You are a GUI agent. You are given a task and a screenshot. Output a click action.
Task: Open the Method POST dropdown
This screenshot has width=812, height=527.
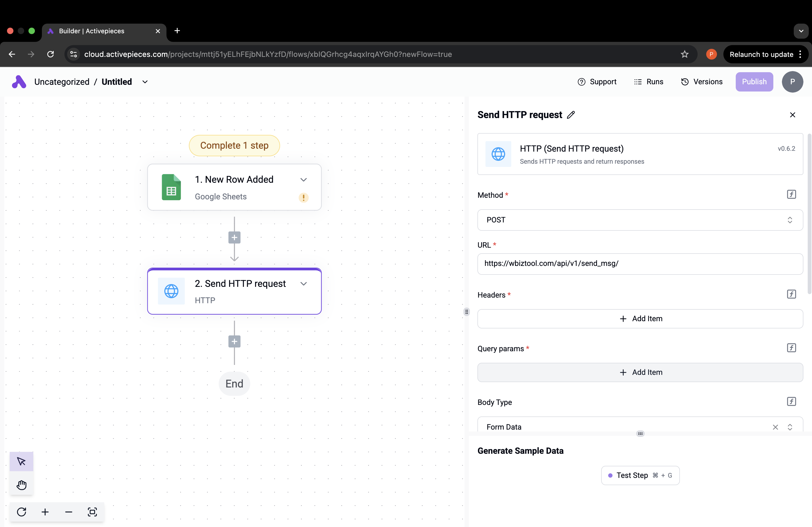pos(640,220)
